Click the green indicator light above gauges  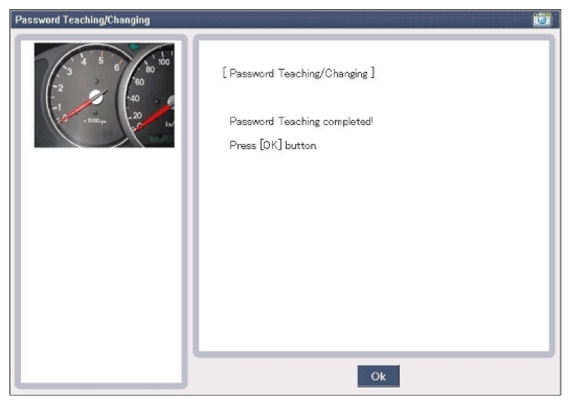pyautogui.click(x=134, y=46)
